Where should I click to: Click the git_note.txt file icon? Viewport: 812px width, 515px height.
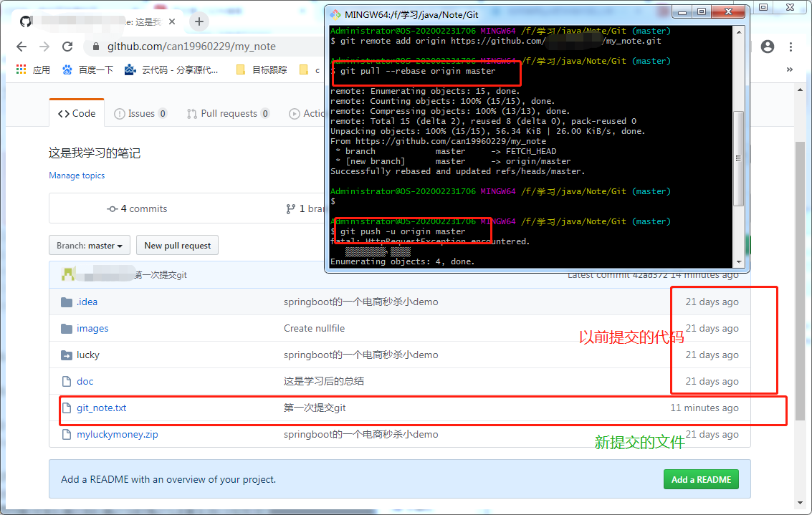click(x=66, y=408)
